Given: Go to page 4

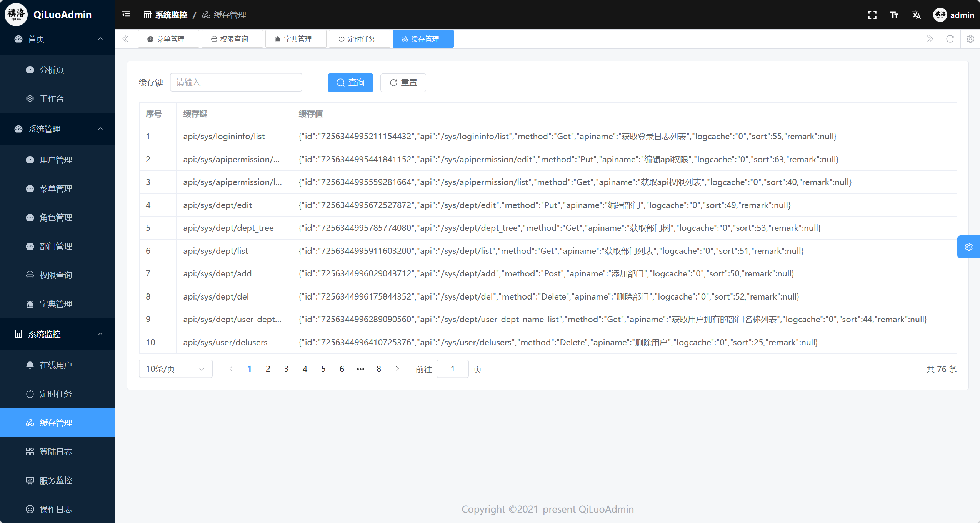Looking at the screenshot, I should 305,369.
